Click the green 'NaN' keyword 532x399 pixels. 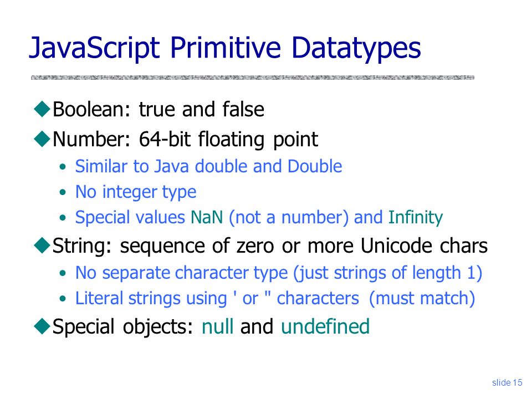pyautogui.click(x=207, y=217)
